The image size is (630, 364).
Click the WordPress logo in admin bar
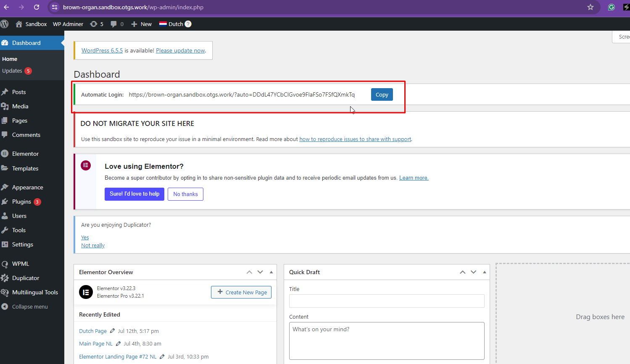[5, 24]
